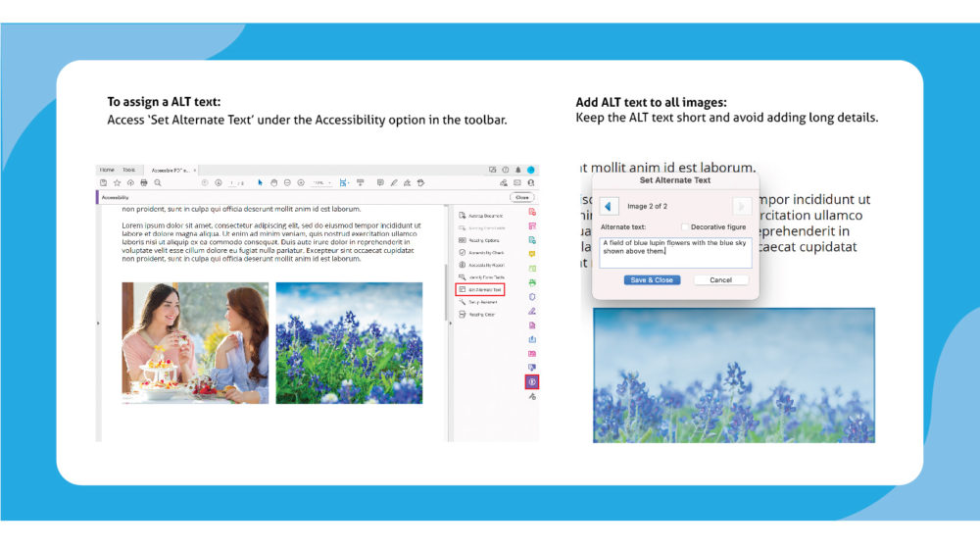Click the Save file icon in toolbar
Screen dimensions: 980x549
click(x=103, y=183)
